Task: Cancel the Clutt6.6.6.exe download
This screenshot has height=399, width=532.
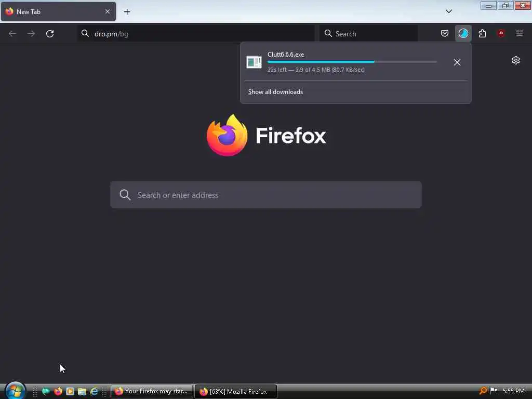Action: click(457, 62)
